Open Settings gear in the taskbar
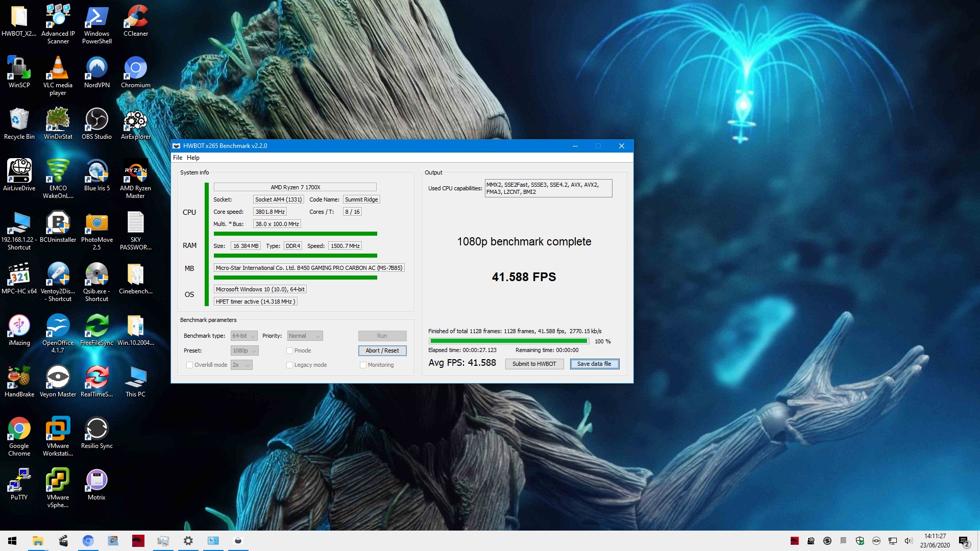This screenshot has width=980, height=551. tap(188, 541)
